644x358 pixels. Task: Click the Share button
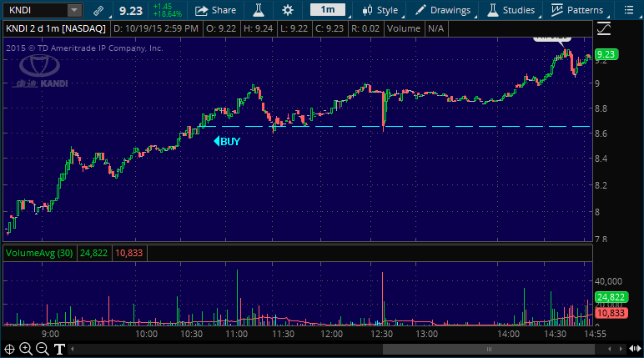[215, 10]
